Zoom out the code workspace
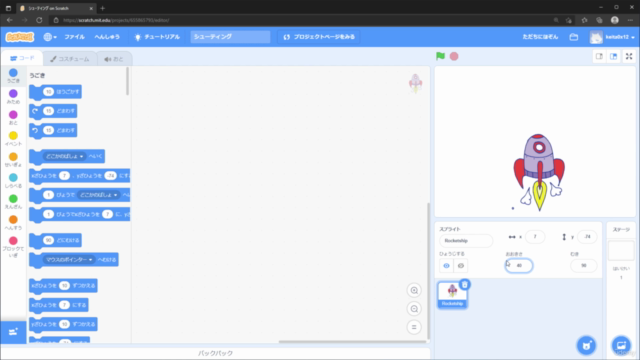640x360 pixels. coord(414,309)
